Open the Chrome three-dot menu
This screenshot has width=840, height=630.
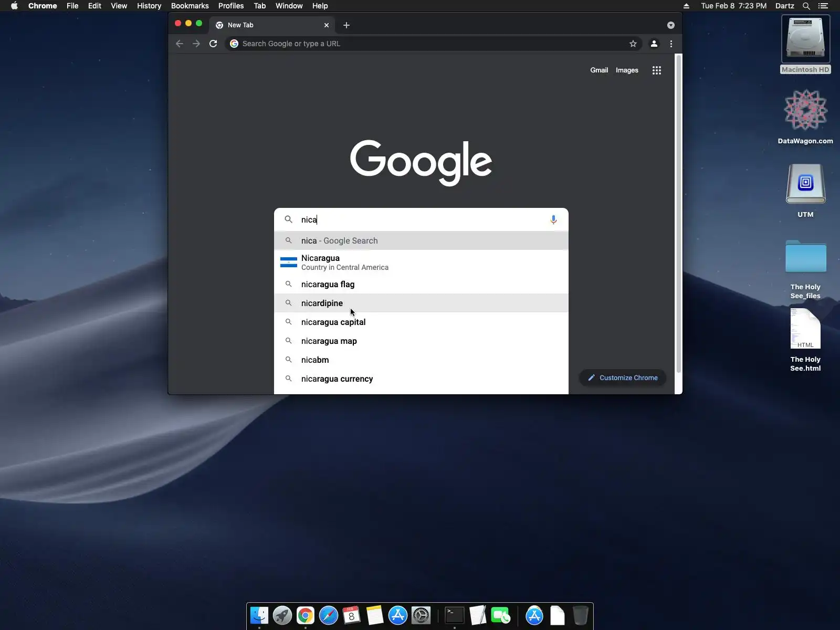[x=671, y=44]
